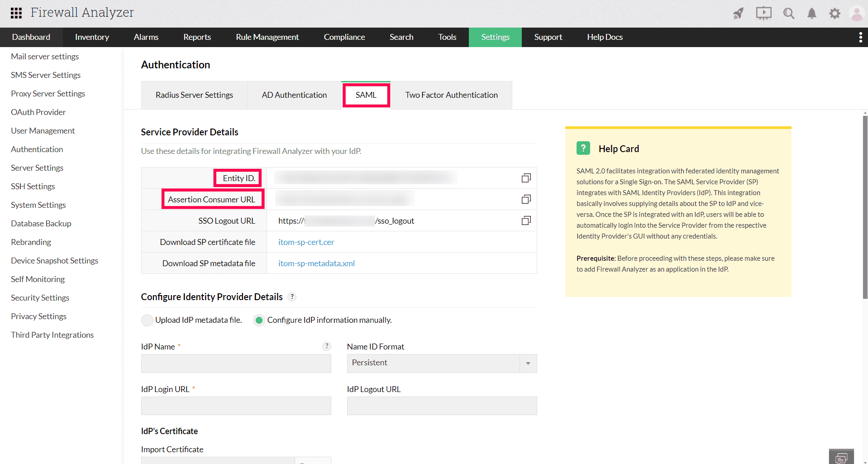Open the apps grid menu
The height and width of the screenshot is (464, 868).
[x=16, y=13]
